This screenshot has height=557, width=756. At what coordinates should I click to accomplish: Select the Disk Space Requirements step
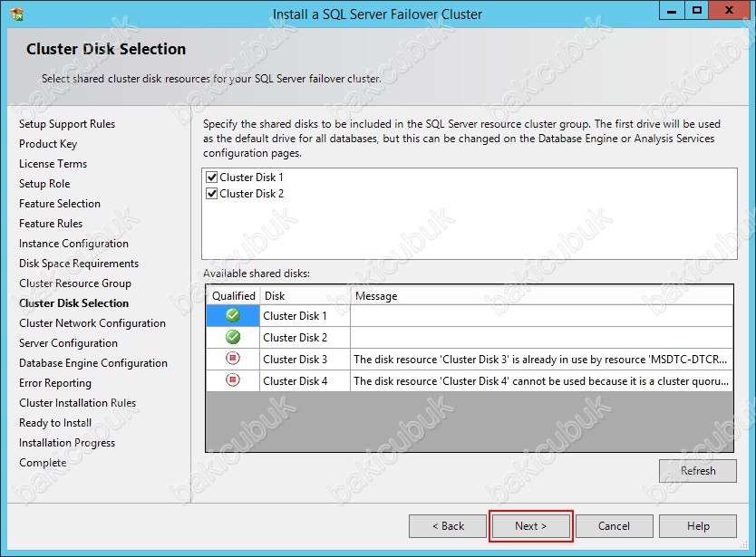tap(79, 264)
